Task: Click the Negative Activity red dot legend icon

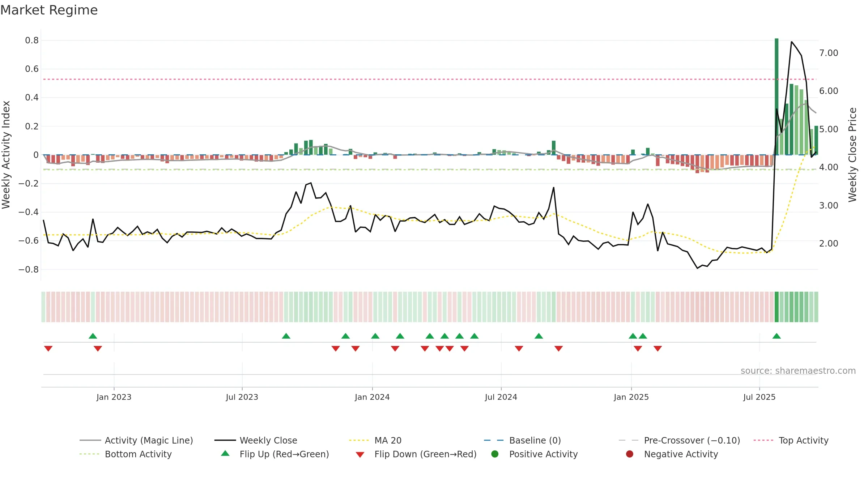Action: coord(630,454)
